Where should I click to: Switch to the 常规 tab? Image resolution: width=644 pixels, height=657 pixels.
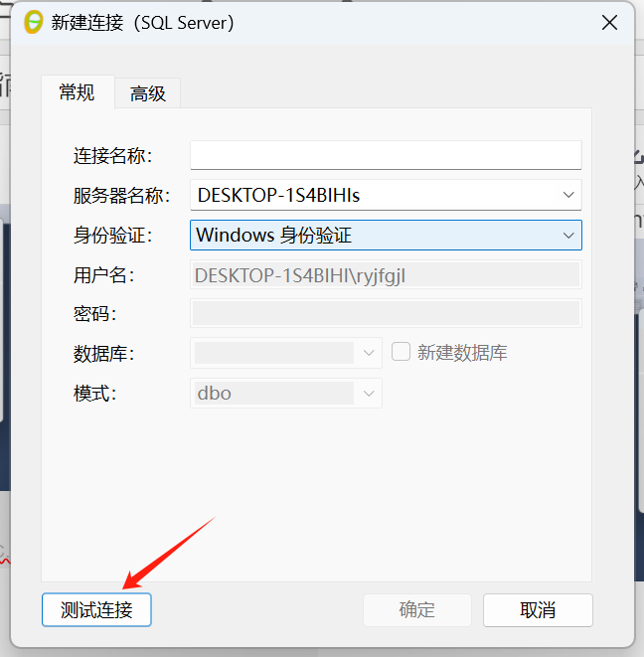[78, 92]
